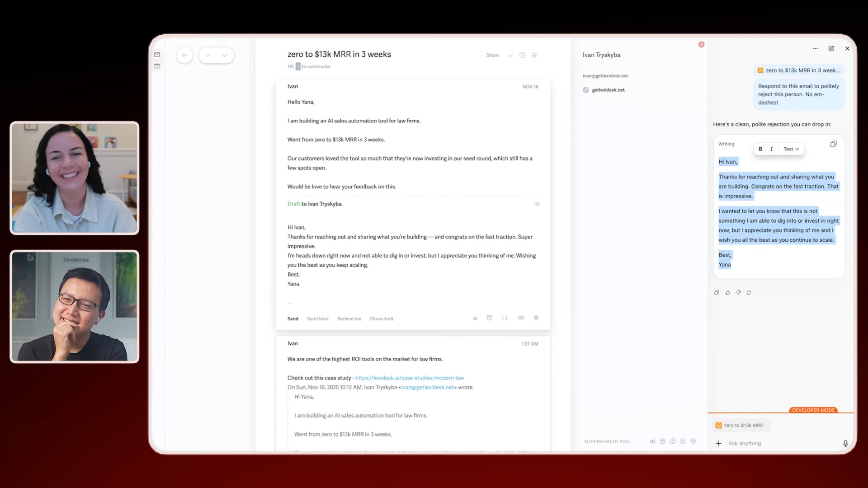Send the draft reply to Ivan

coord(292,319)
